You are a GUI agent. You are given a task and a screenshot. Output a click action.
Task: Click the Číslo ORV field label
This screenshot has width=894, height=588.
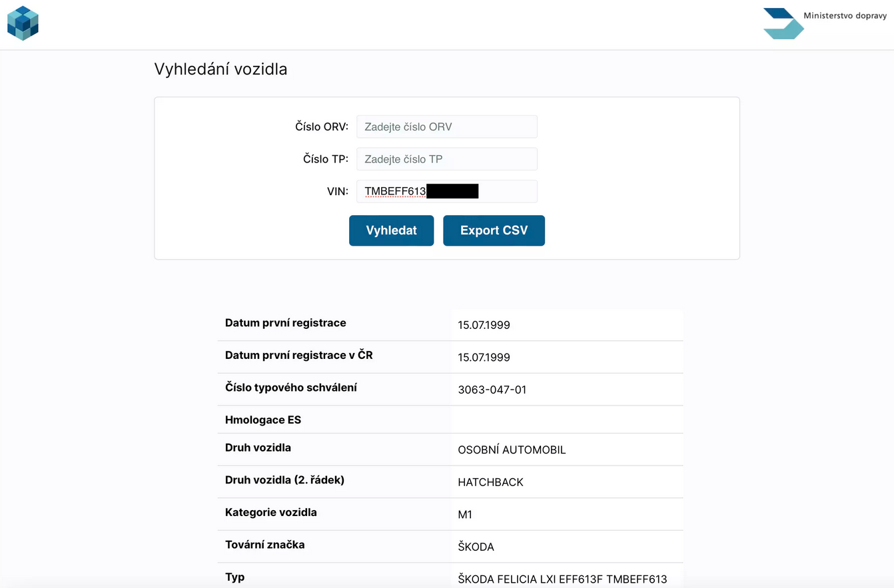(x=322, y=127)
